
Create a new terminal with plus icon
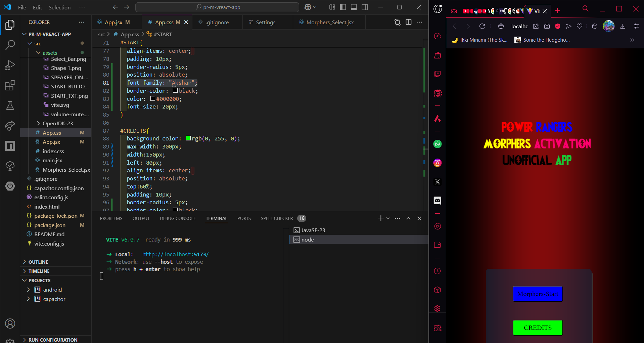[380, 218]
